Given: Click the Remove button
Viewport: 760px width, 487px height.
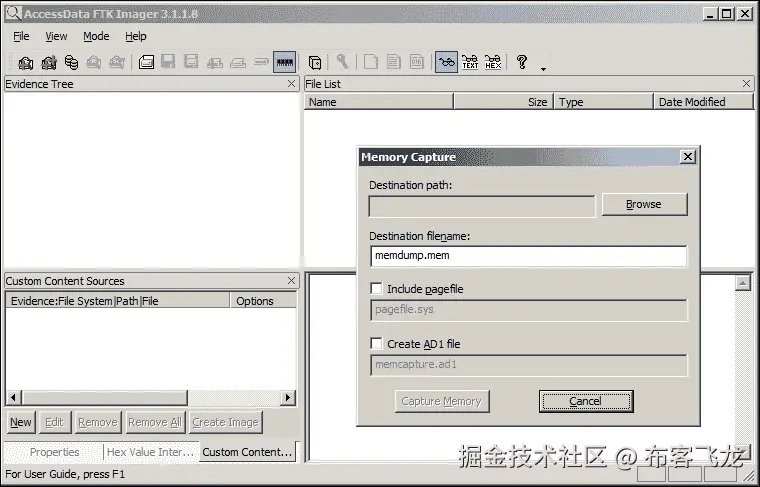Looking at the screenshot, I should click(98, 423).
